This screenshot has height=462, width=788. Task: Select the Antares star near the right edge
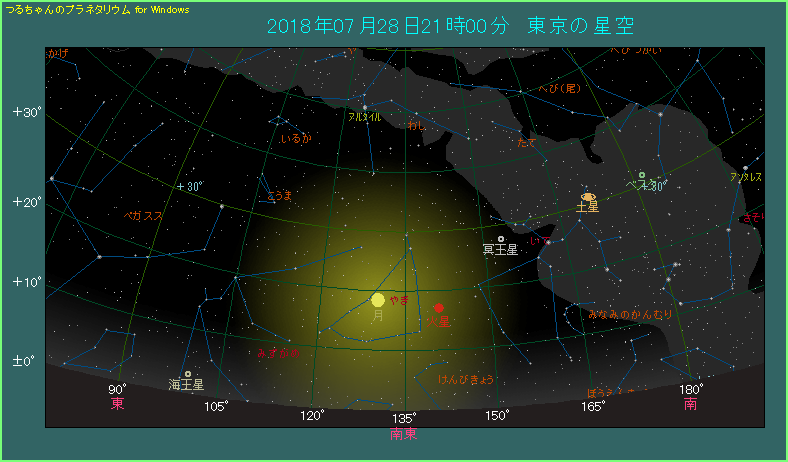tap(745, 168)
